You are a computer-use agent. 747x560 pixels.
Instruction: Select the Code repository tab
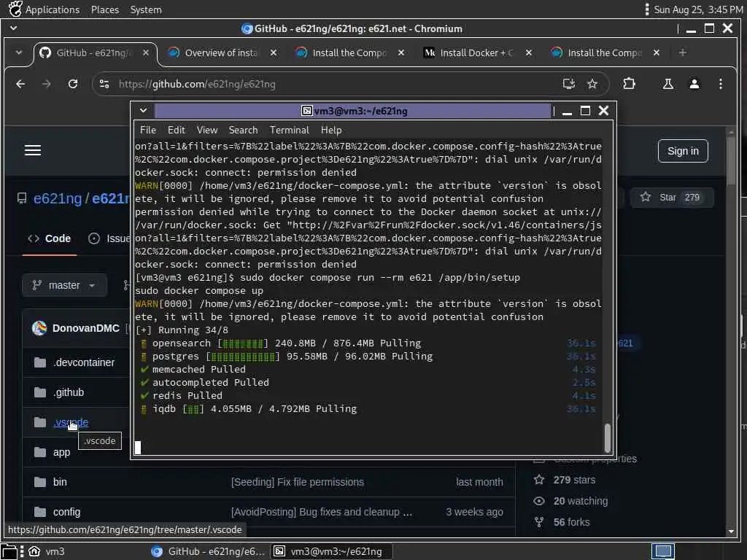click(x=50, y=238)
